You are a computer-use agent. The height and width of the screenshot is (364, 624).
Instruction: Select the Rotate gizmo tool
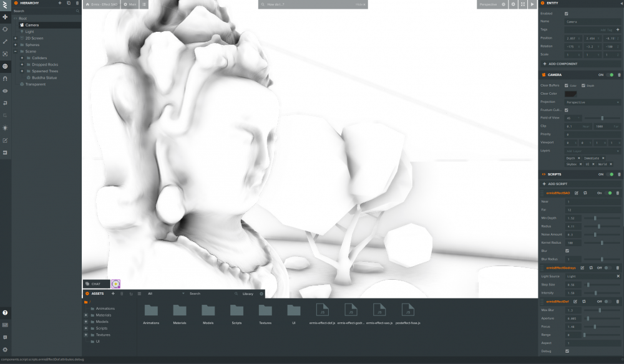pyautogui.click(x=5, y=29)
